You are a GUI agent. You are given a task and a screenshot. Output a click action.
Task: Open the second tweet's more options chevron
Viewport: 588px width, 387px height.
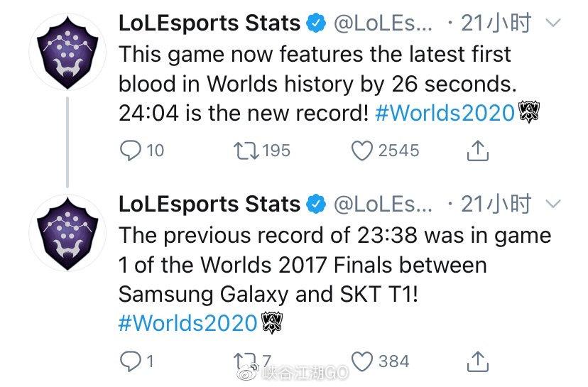(552, 205)
